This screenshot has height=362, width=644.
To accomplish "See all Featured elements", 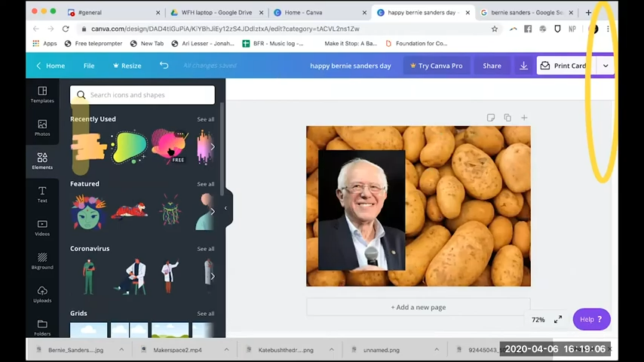I will (205, 184).
